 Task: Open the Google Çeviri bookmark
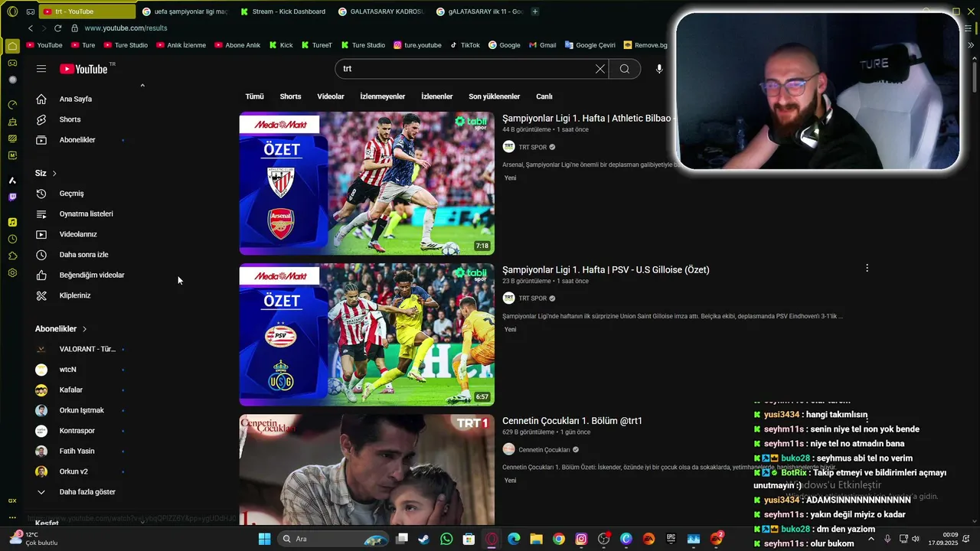click(590, 45)
